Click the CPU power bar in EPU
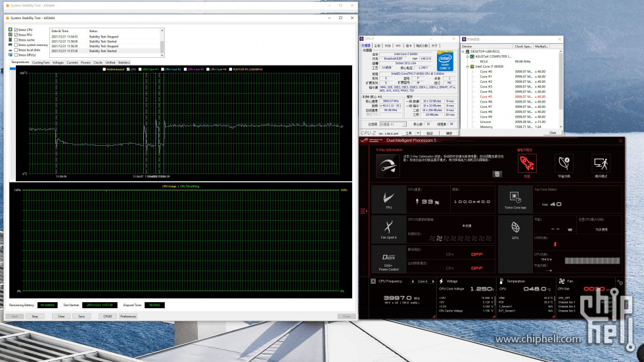 pos(592,261)
